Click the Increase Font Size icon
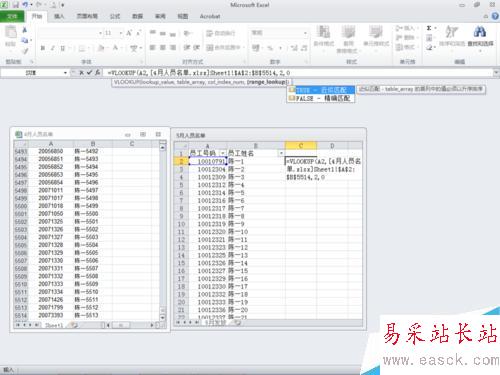The height and width of the screenshot is (375, 500). pyautogui.click(x=129, y=33)
